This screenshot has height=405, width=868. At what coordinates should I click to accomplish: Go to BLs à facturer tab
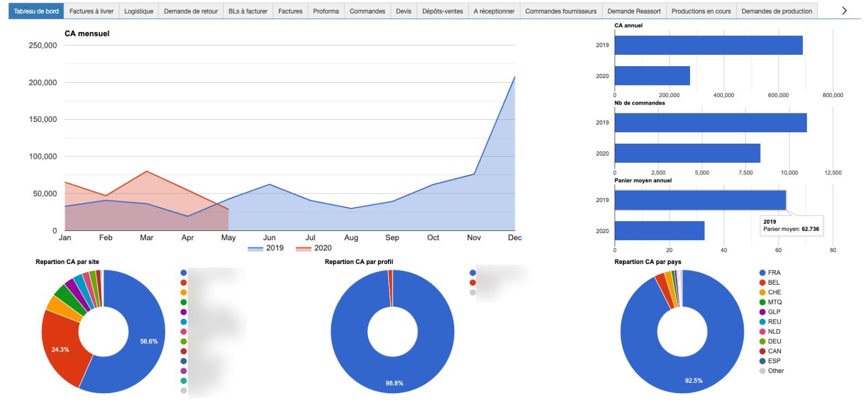248,11
